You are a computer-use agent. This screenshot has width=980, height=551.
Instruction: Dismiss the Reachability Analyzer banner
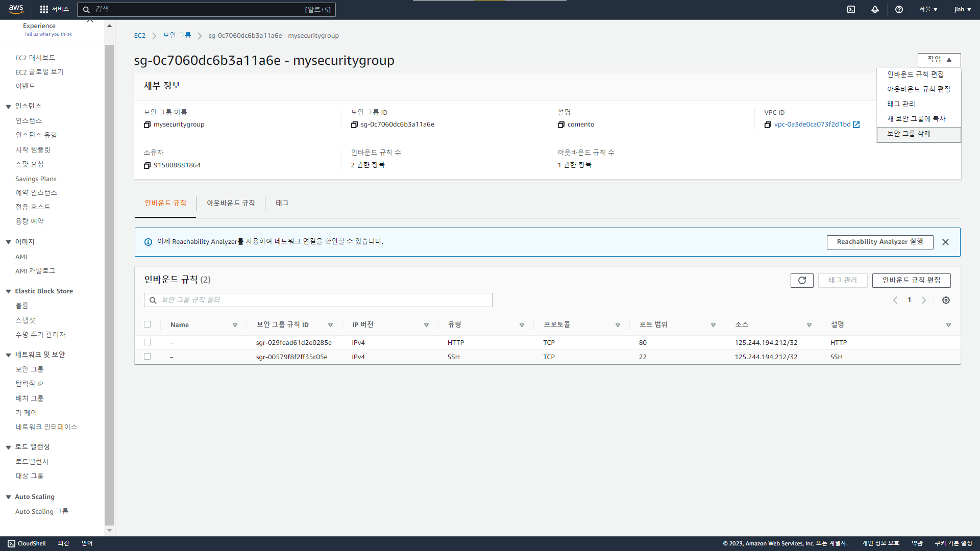click(945, 242)
